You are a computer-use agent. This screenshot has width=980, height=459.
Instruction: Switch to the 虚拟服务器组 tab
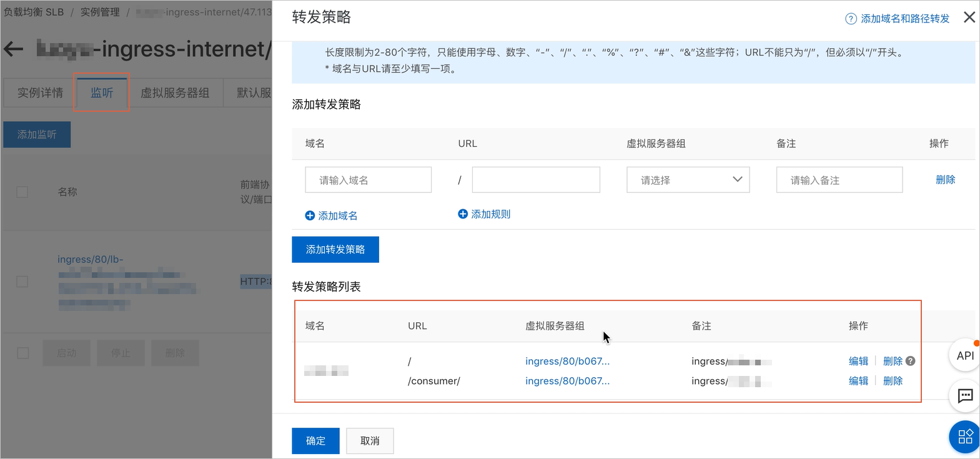[175, 93]
